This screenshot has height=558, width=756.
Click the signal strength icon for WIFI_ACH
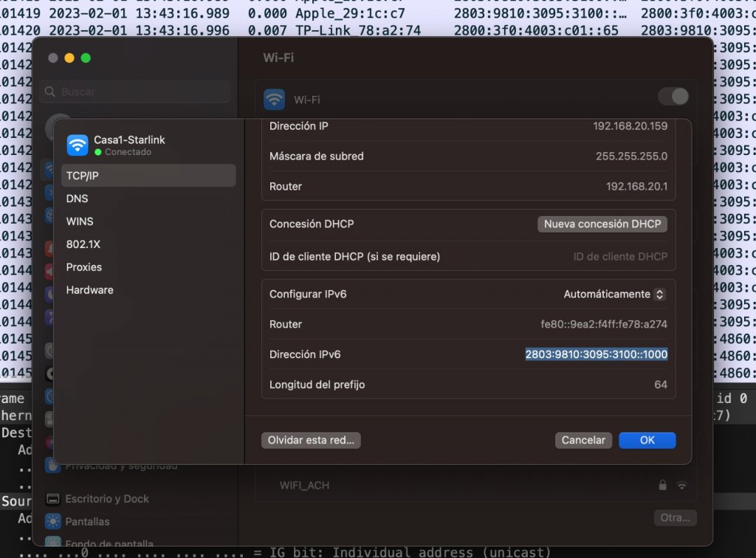(681, 486)
